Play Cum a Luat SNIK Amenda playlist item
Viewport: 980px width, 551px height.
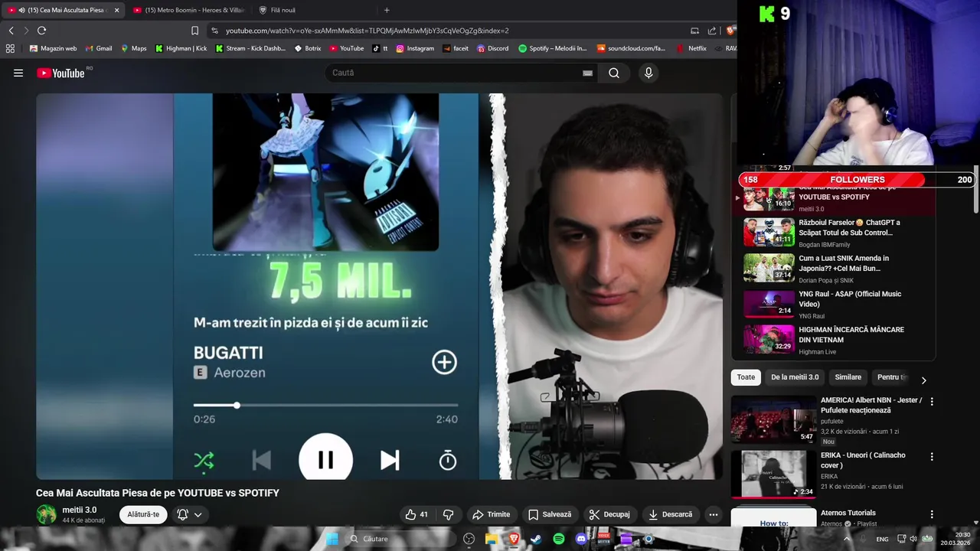click(833, 269)
